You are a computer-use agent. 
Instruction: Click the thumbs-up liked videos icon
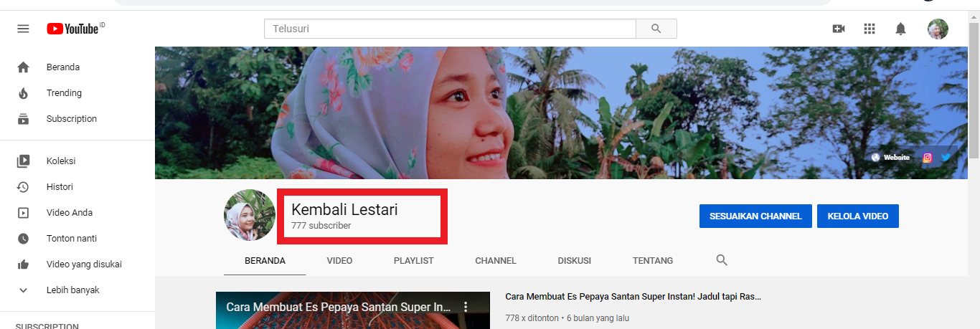pyautogui.click(x=23, y=264)
